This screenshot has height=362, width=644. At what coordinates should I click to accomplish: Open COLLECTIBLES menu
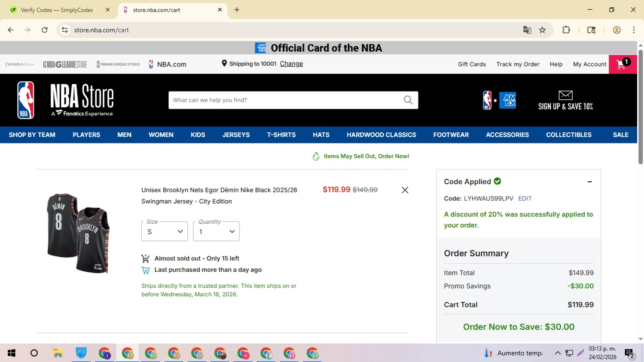(569, 135)
